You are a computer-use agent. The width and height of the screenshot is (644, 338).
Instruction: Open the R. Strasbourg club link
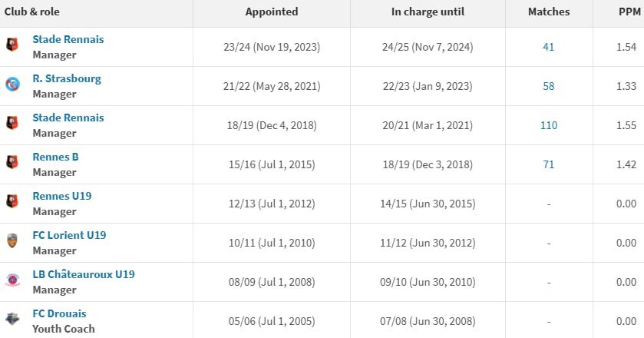[x=66, y=78]
